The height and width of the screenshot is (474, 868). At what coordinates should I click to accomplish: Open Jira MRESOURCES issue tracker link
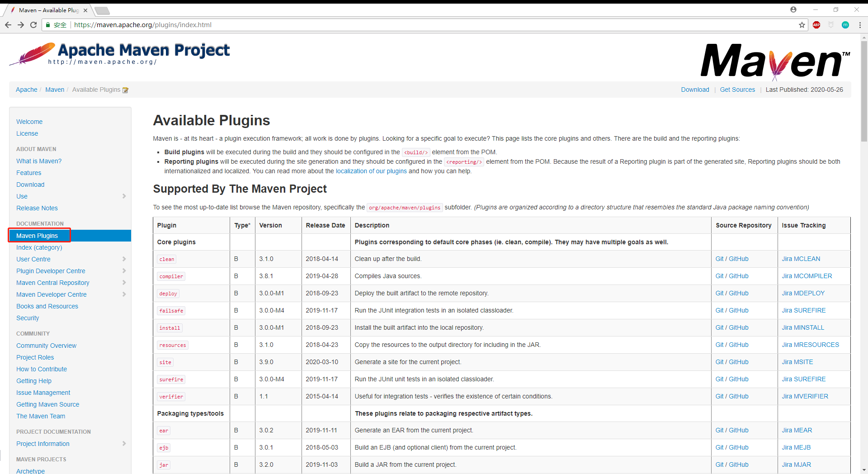pyautogui.click(x=811, y=345)
